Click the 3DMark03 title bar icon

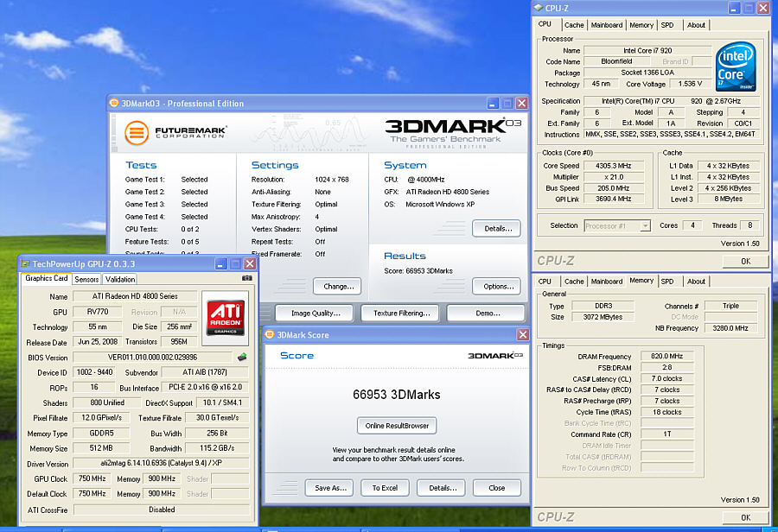(114, 103)
